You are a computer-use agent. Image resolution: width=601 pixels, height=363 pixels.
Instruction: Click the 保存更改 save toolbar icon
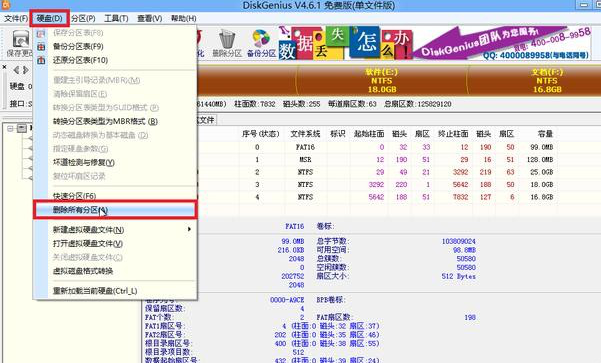(20, 39)
